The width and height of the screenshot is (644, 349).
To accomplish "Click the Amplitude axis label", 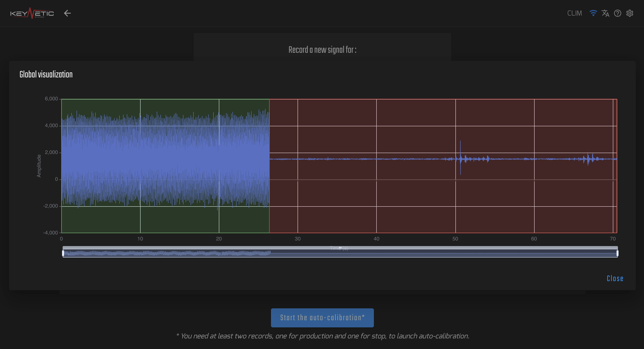I will tap(39, 166).
